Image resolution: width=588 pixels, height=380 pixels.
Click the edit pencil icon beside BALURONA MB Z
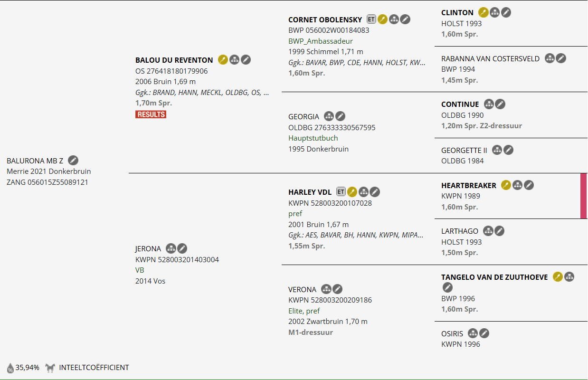(73, 161)
